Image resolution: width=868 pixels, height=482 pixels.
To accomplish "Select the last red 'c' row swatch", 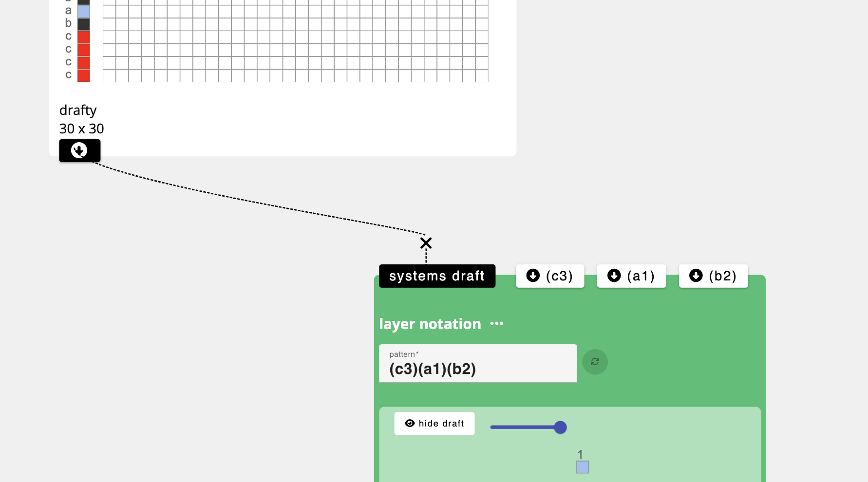I will 84,75.
